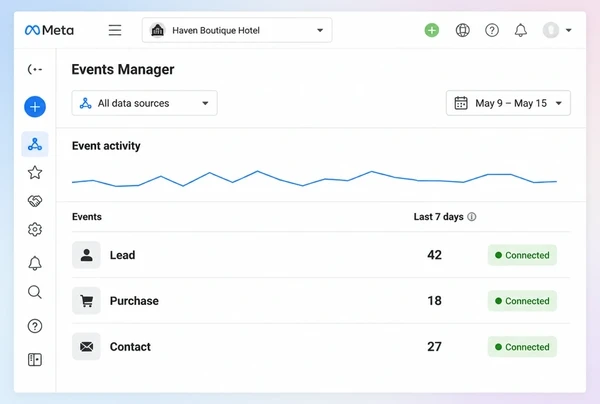
Task: Open sidebar notifications bell
Action: (x=35, y=263)
